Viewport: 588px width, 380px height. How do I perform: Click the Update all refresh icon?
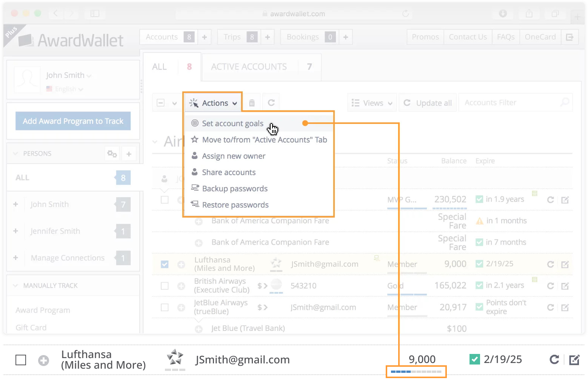407,102
